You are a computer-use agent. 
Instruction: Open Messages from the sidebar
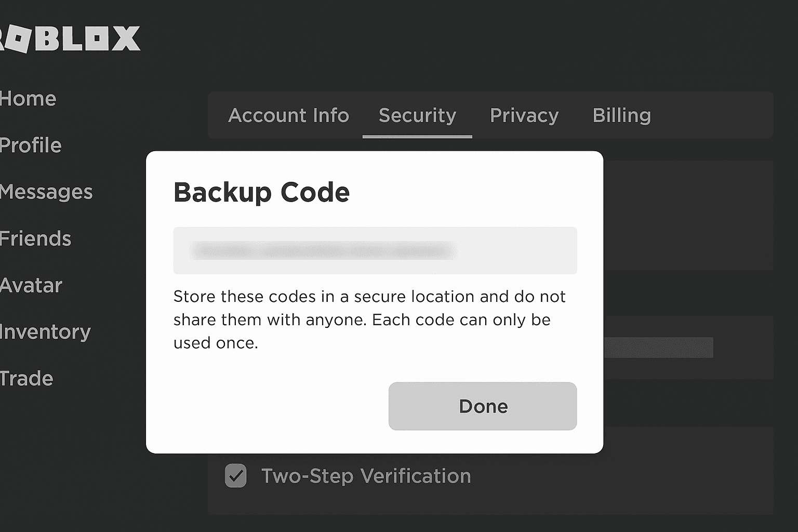pyautogui.click(x=46, y=192)
